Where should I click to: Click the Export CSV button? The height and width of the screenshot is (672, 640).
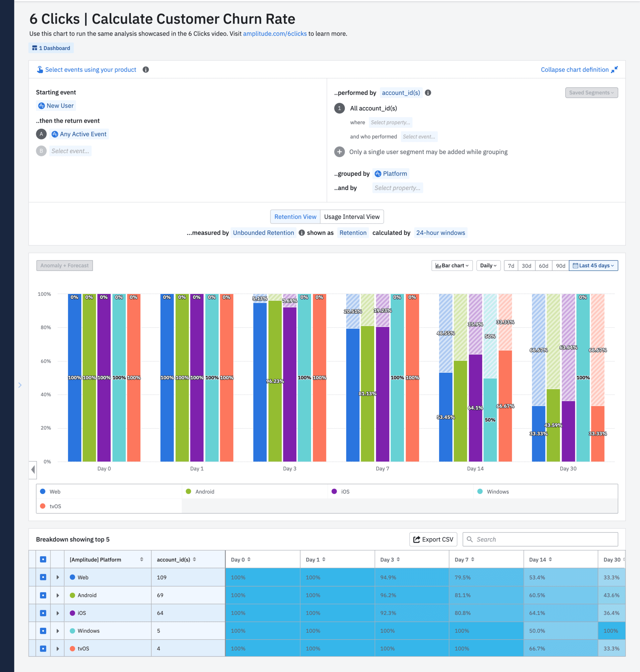click(x=433, y=539)
